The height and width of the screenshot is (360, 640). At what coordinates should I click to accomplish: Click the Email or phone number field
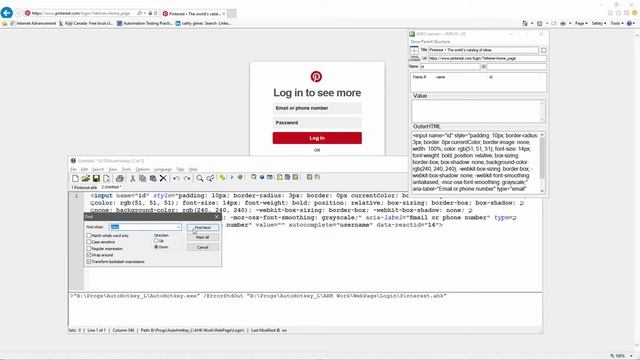pyautogui.click(x=317, y=108)
